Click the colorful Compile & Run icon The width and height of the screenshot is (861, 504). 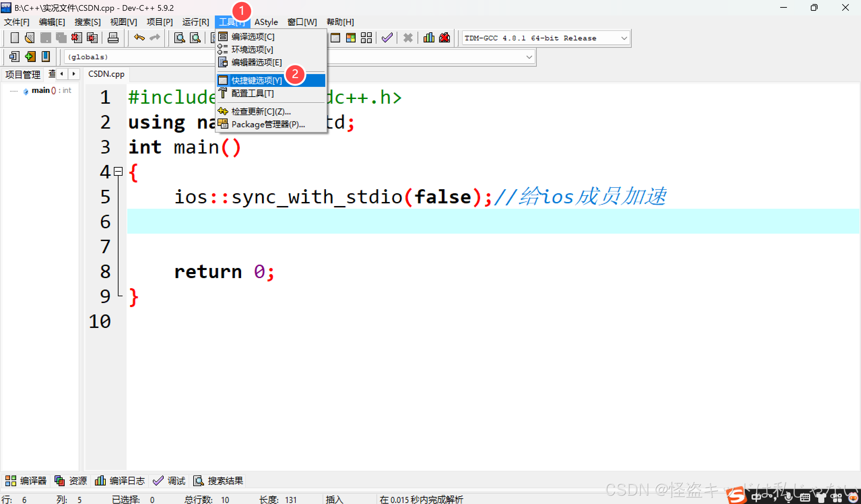click(351, 38)
